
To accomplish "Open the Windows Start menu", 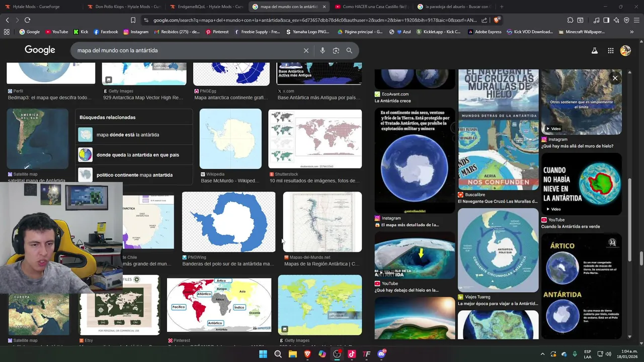I will [263, 354].
